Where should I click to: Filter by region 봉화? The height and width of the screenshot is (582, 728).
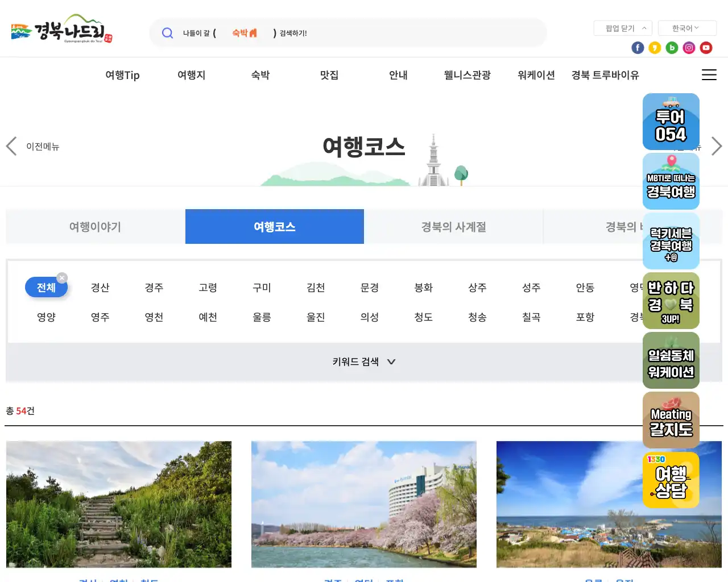(424, 288)
